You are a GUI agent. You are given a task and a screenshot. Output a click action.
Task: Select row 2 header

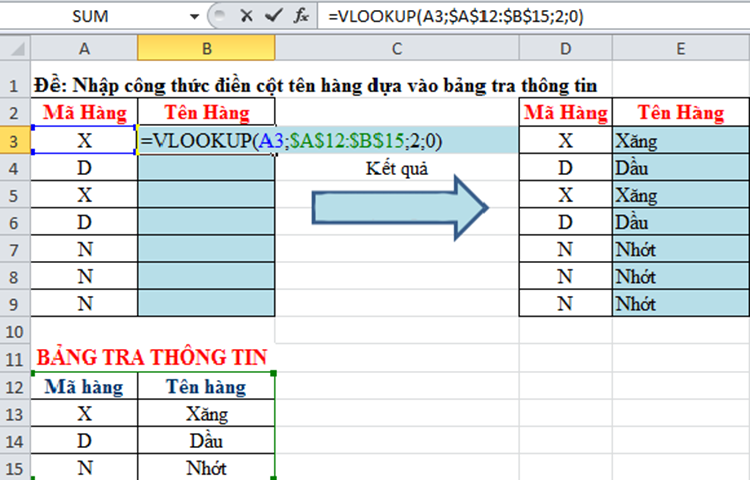[14, 113]
